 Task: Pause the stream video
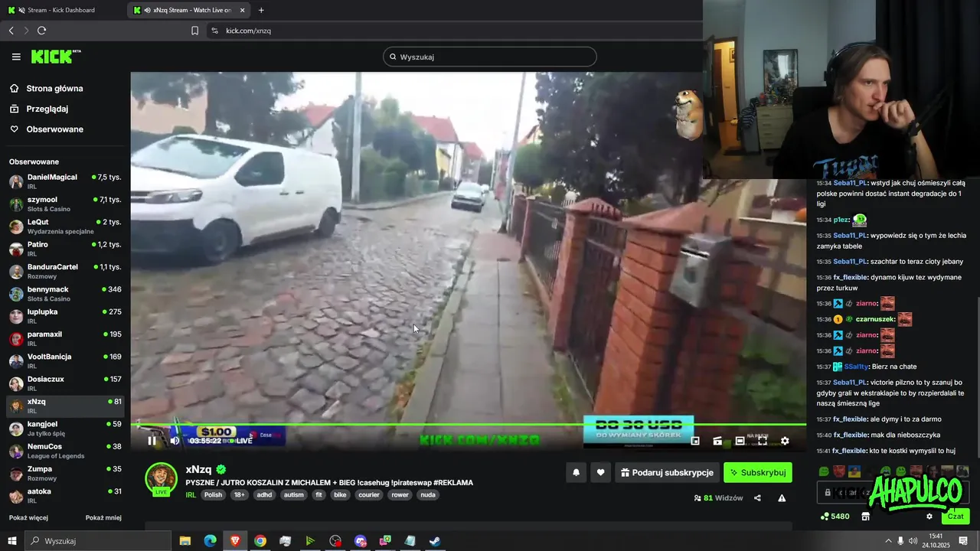coord(152,440)
